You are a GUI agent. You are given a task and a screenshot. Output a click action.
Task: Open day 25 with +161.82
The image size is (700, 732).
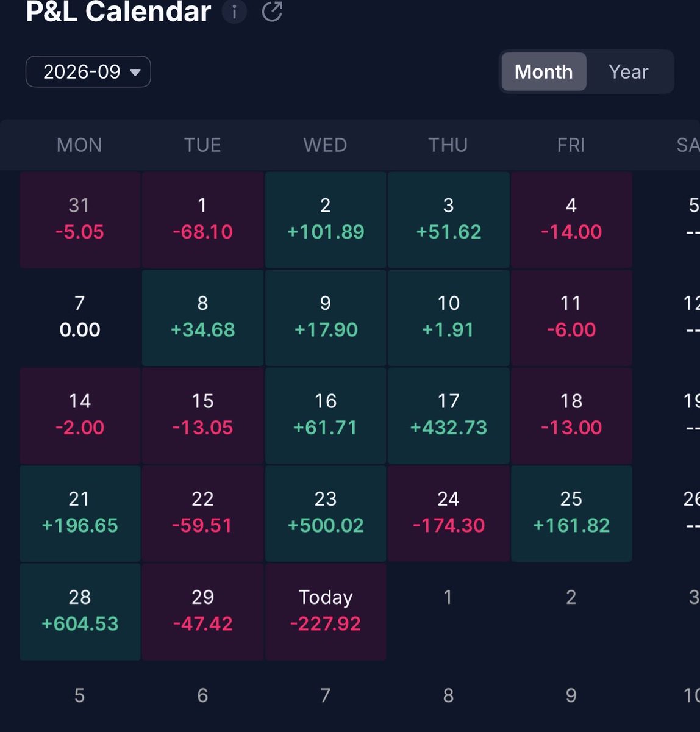pyautogui.click(x=571, y=514)
